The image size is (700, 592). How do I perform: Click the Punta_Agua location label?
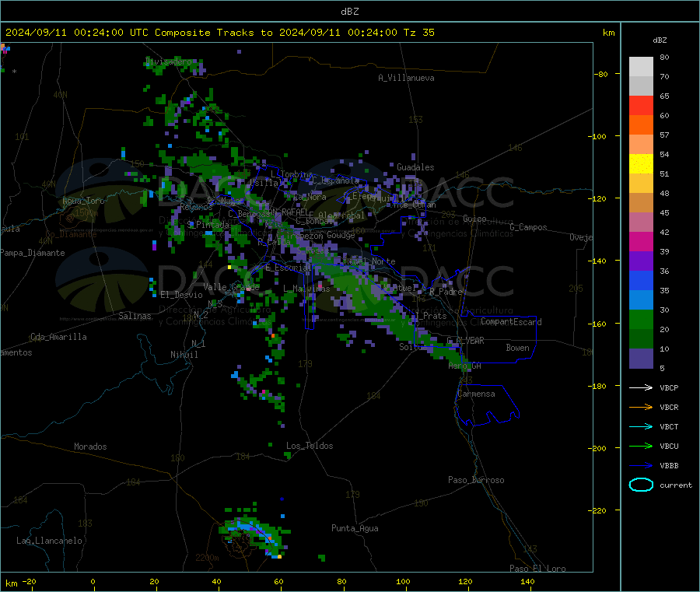[x=355, y=528]
